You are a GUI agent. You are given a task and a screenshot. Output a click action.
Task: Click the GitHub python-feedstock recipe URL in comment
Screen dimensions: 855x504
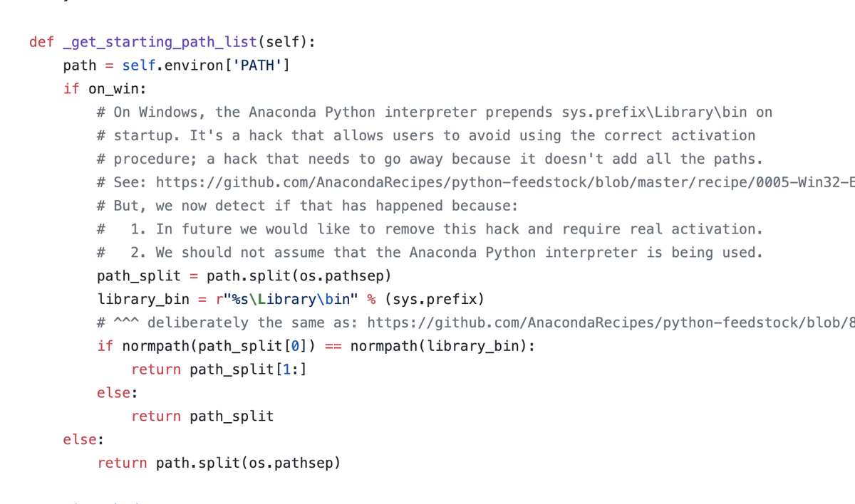point(505,182)
